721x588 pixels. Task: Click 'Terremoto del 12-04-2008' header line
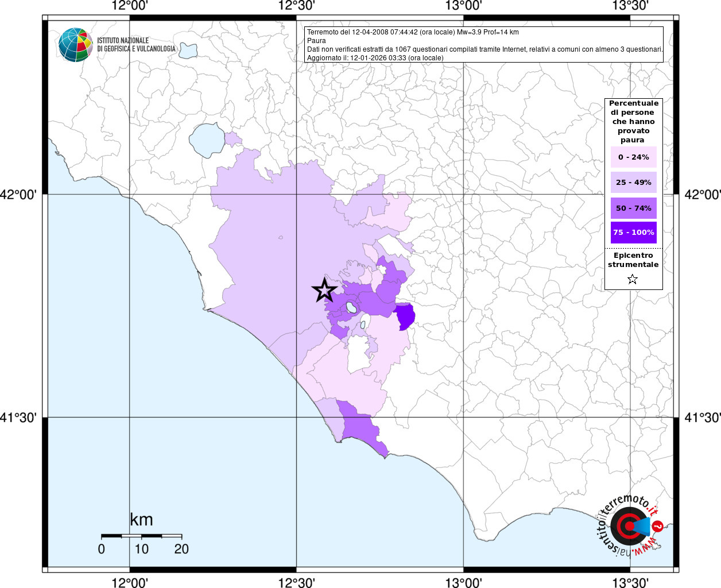click(413, 32)
